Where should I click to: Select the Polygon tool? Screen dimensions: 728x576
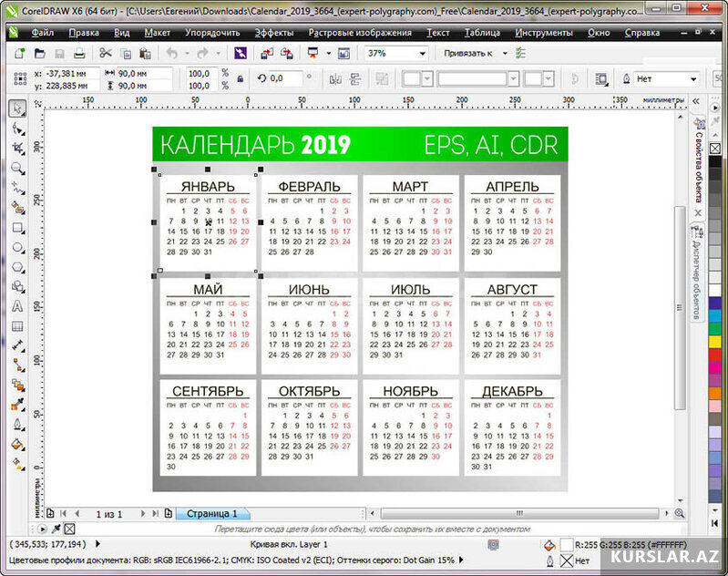coord(17,267)
